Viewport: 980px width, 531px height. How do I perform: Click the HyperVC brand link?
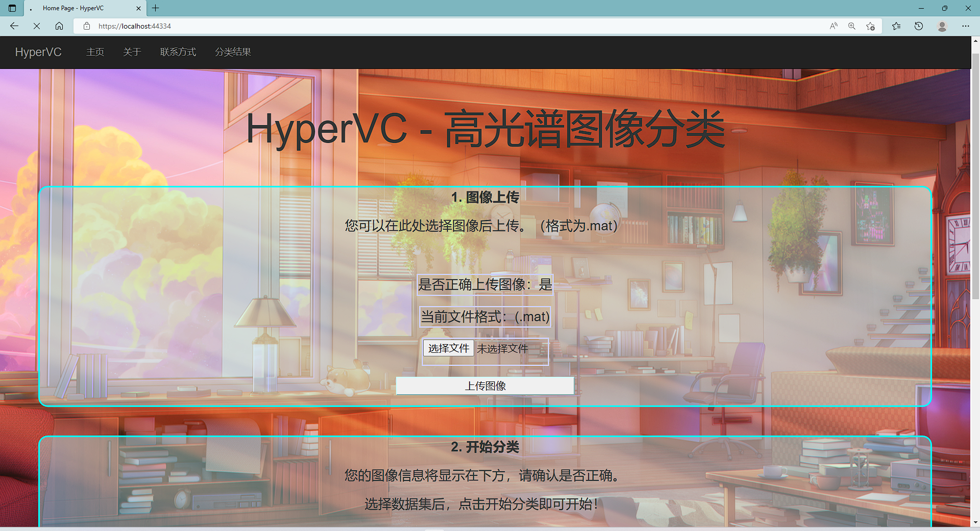pyautogui.click(x=38, y=52)
